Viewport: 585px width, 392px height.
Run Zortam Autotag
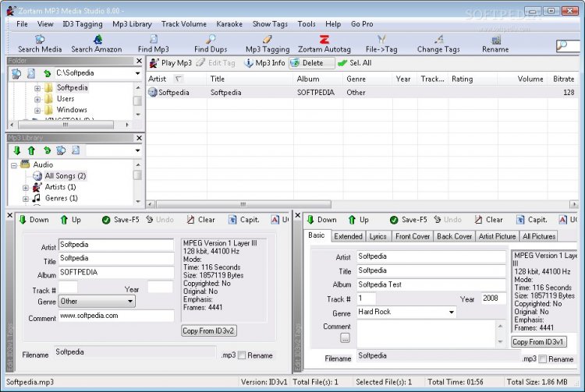(x=324, y=44)
